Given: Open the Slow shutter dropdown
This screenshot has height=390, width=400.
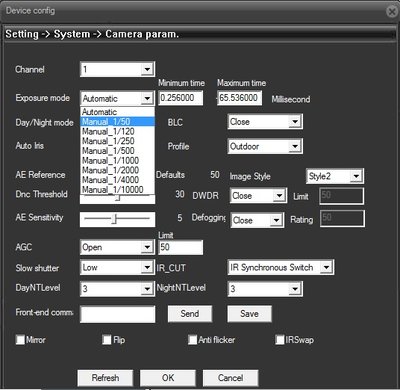Looking at the screenshot, I should click(117, 267).
